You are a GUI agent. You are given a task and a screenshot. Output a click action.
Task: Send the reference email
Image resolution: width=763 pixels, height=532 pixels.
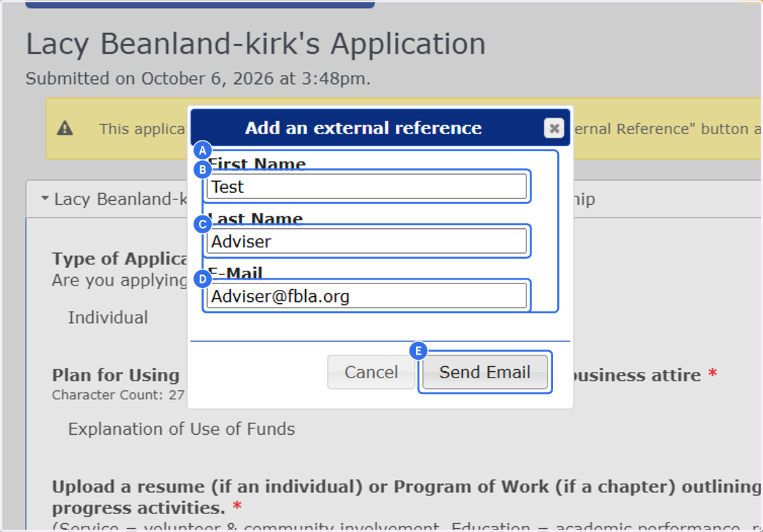click(x=485, y=372)
